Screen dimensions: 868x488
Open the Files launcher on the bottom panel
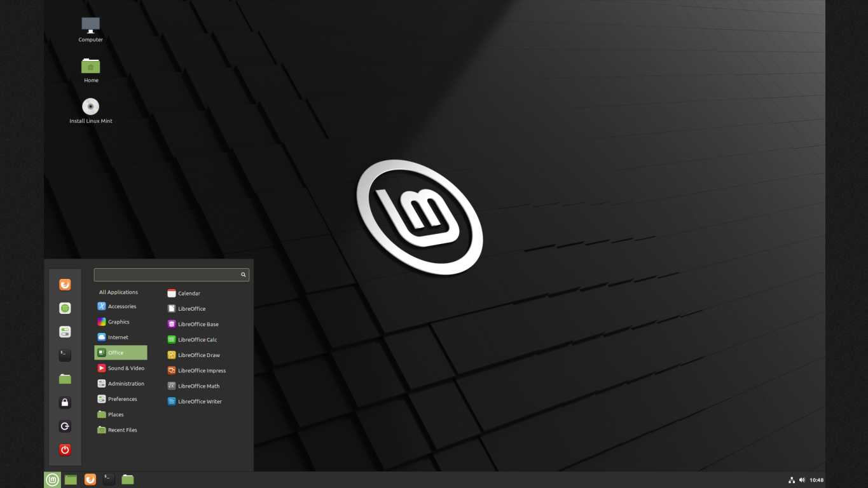[x=128, y=480]
